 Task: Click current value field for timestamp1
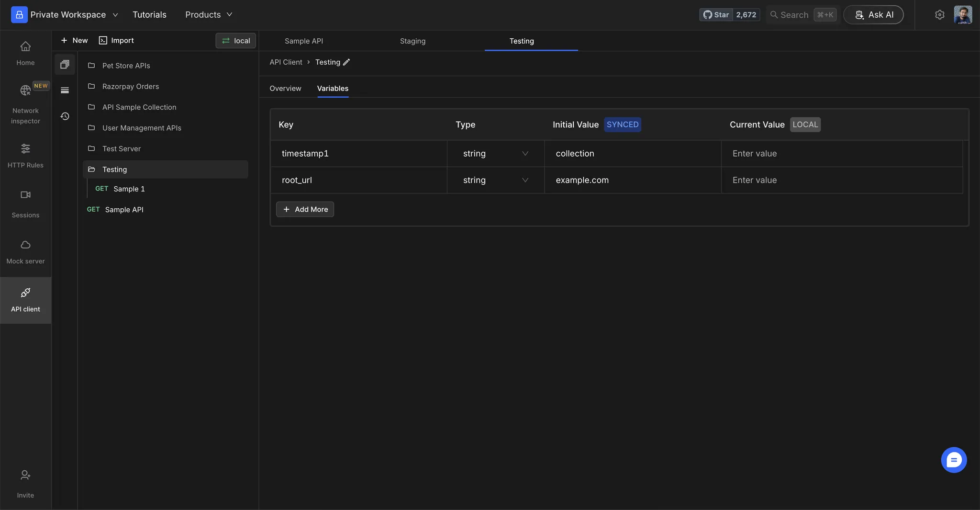click(x=841, y=154)
